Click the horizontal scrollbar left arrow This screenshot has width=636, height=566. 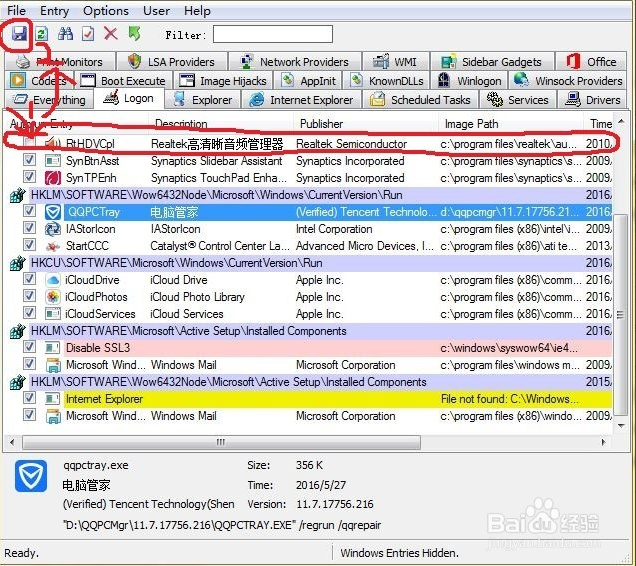[12, 442]
